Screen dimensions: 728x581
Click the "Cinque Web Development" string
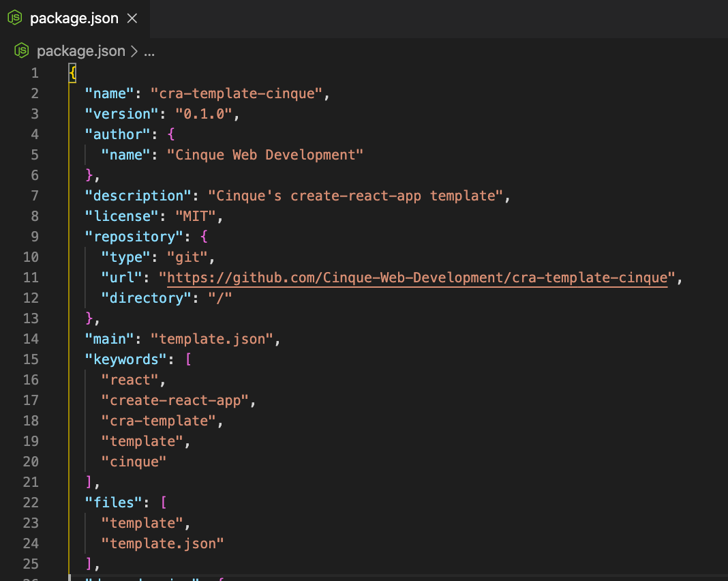click(x=265, y=155)
